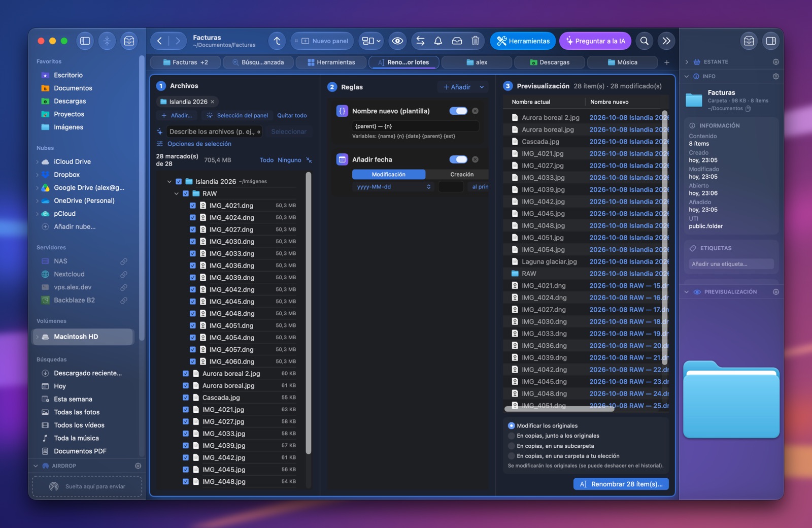Remove the Añadir fecha rule

point(475,159)
